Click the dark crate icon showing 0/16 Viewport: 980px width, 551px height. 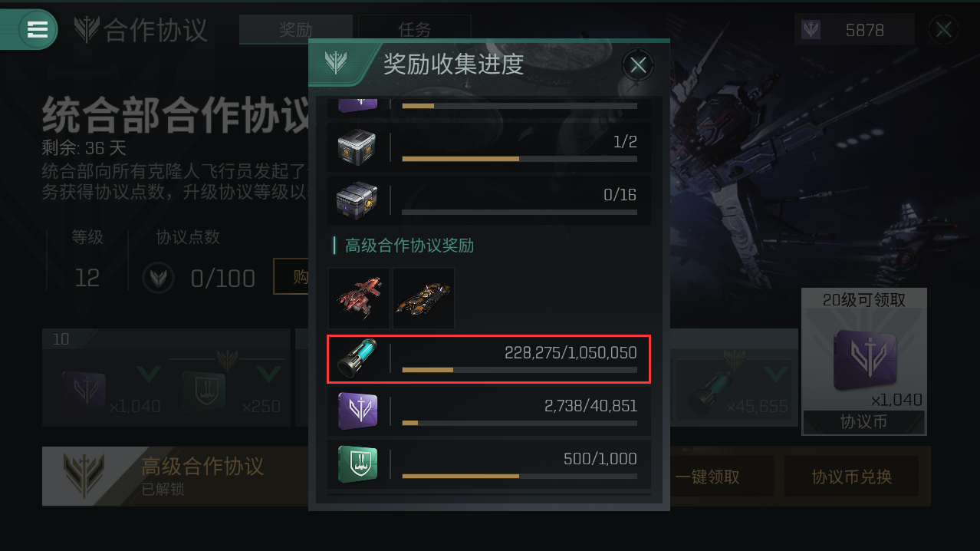pos(357,200)
